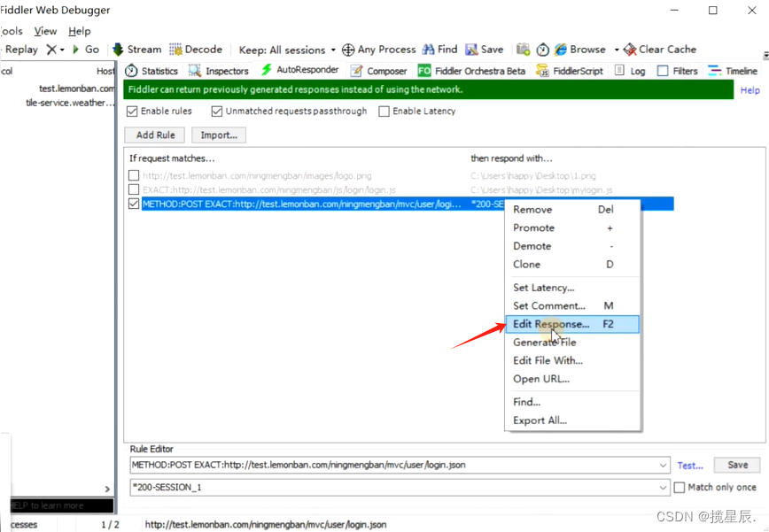This screenshot has height=532, width=769.
Task: Click the Remove sessions X icon
Action: click(51, 50)
